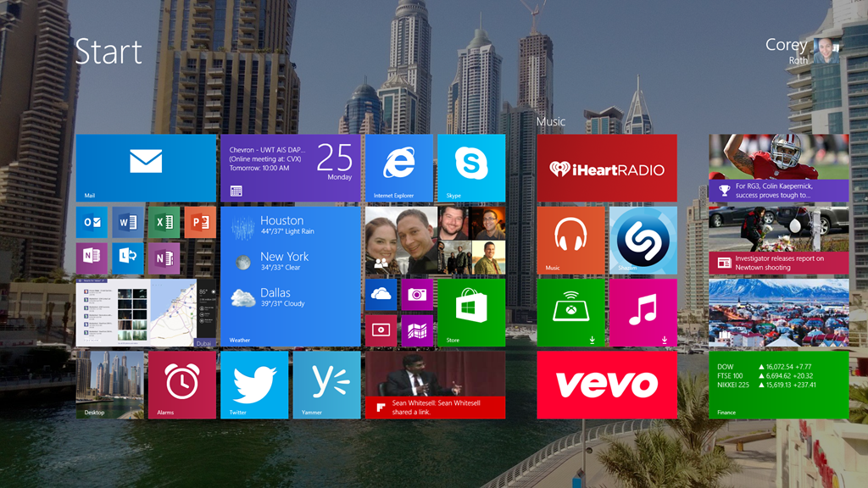
Task: Launch the PowerPoint small tile
Action: (x=200, y=223)
